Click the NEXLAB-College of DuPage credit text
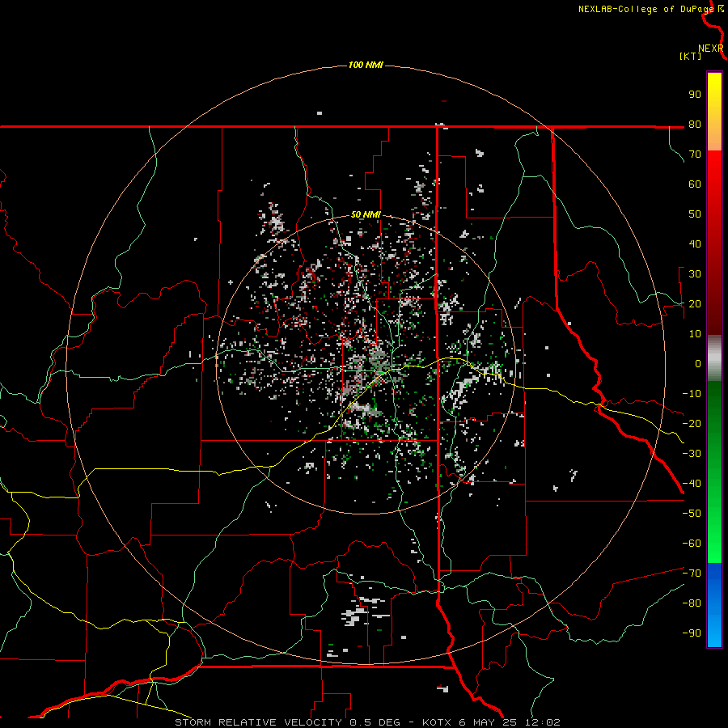The height and width of the screenshot is (728, 728). click(x=645, y=9)
